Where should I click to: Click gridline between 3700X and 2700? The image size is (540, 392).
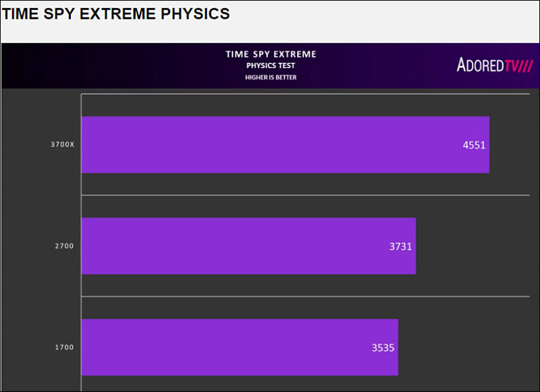306,195
